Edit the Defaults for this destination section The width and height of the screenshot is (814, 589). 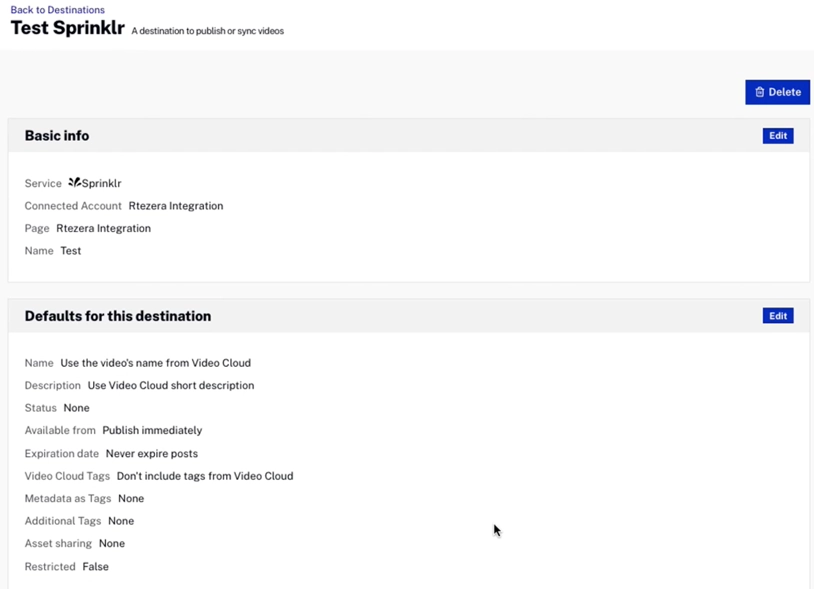point(777,315)
